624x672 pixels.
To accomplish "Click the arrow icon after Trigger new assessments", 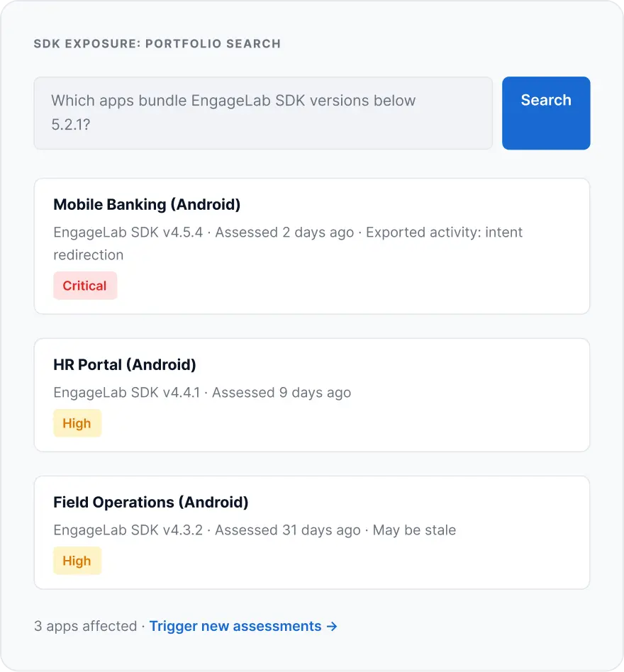I will (332, 627).
